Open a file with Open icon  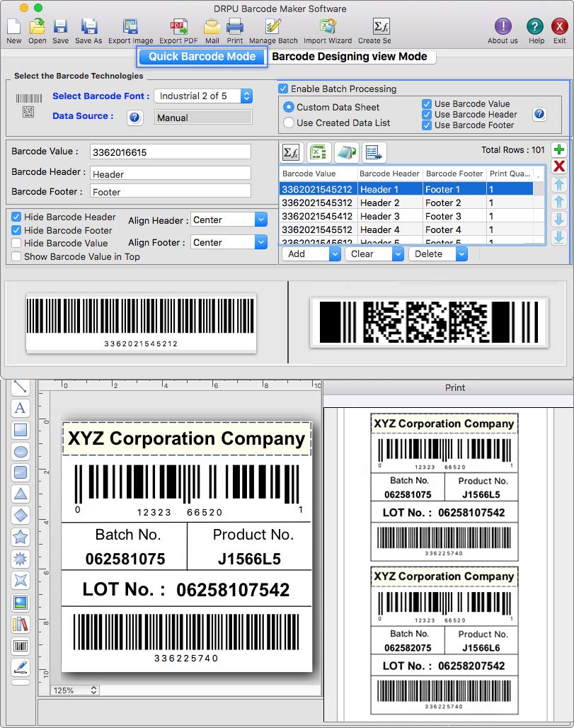click(37, 27)
